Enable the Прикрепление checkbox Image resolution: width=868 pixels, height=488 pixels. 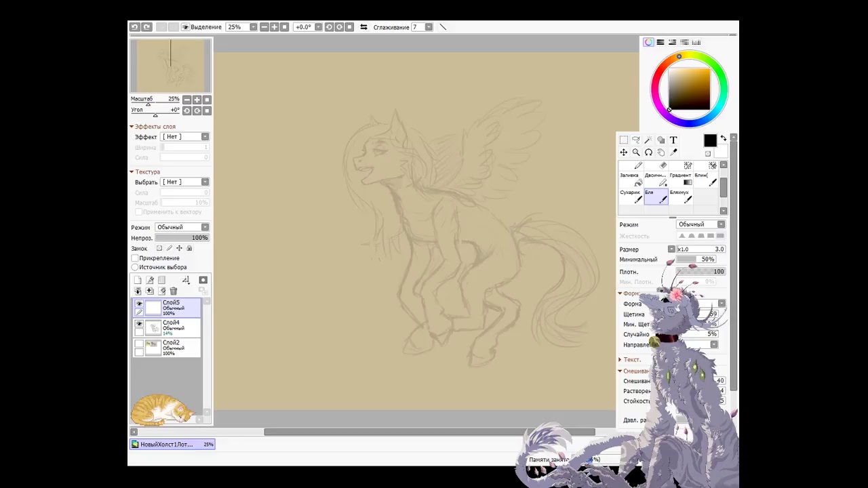[x=135, y=258]
